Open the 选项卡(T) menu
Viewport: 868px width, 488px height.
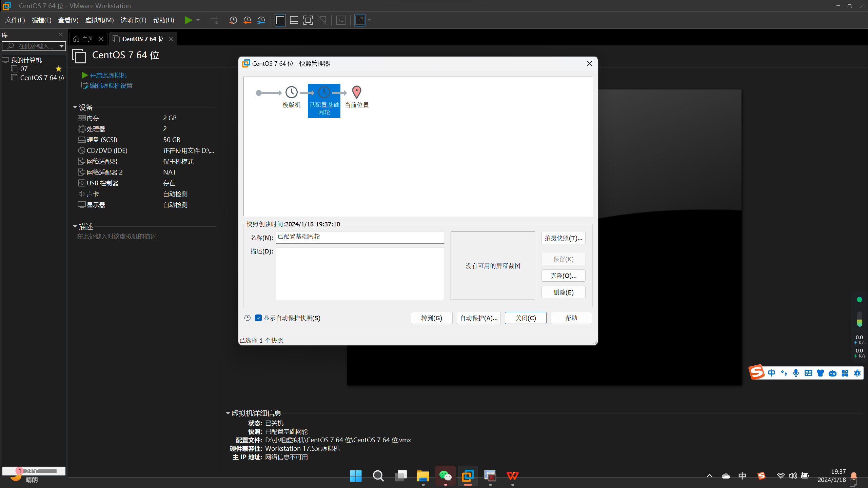[133, 20]
